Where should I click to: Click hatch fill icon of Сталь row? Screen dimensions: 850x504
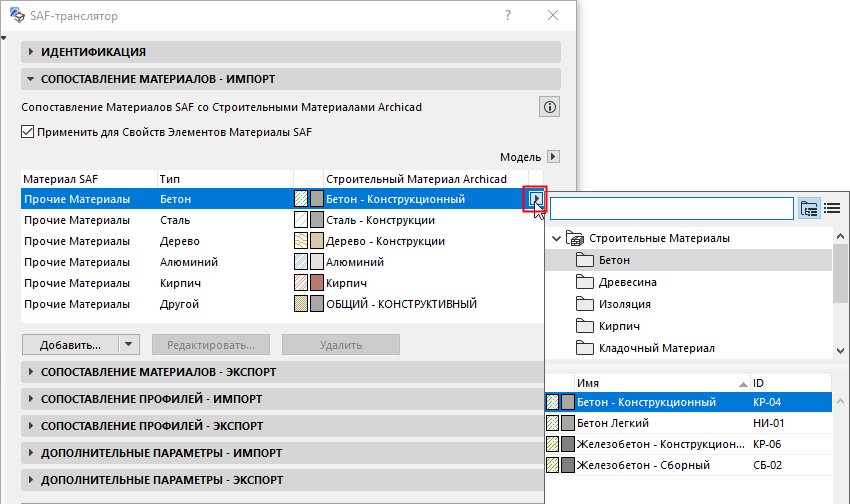point(301,220)
